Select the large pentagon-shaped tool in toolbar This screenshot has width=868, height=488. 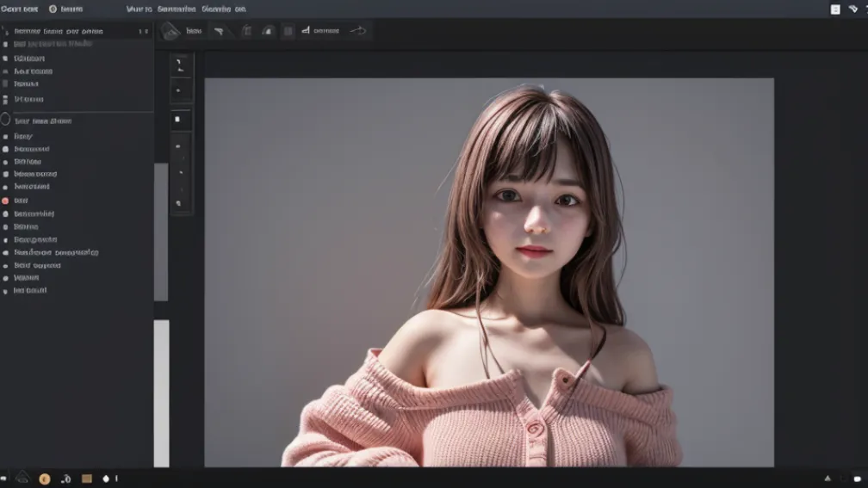tap(170, 32)
